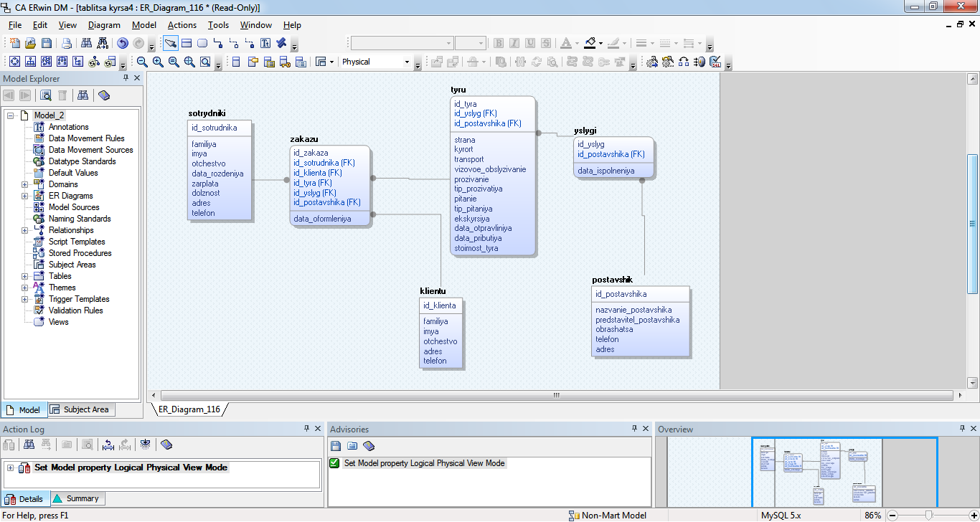
Task: Pin the Action Log panel
Action: point(307,429)
